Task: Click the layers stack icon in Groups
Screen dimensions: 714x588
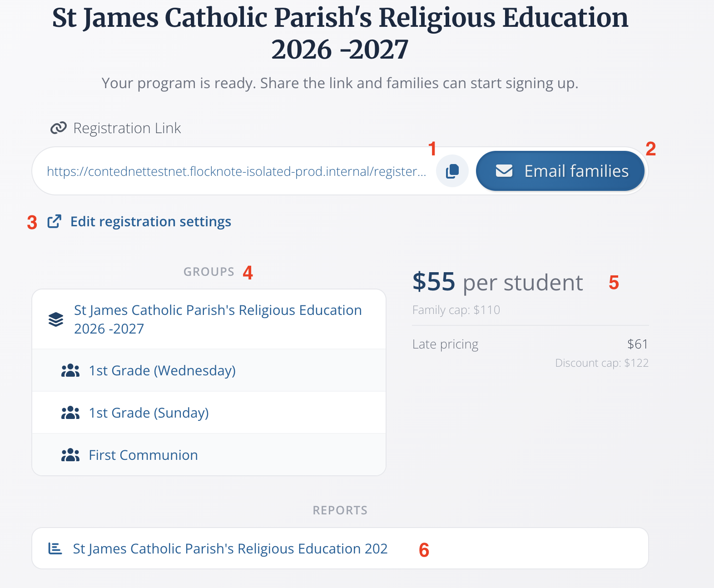Action: [56, 319]
